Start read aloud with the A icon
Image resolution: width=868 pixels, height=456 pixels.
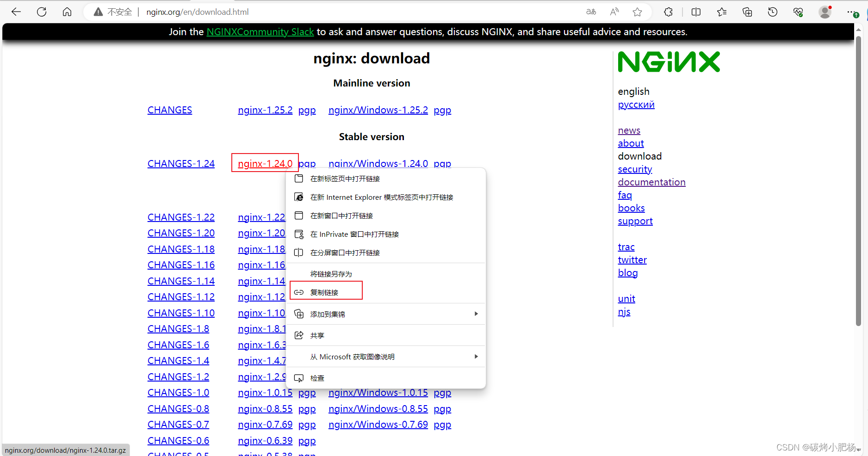(614, 12)
